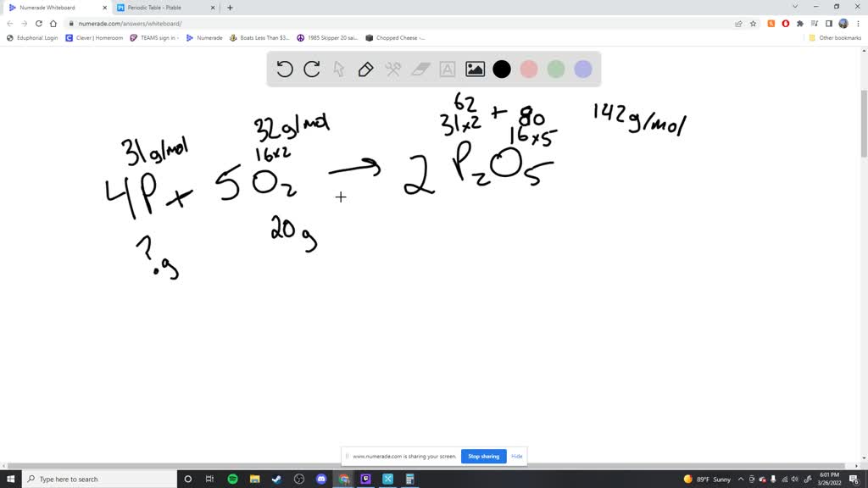Click the bookmark star in the address bar

(x=753, y=24)
